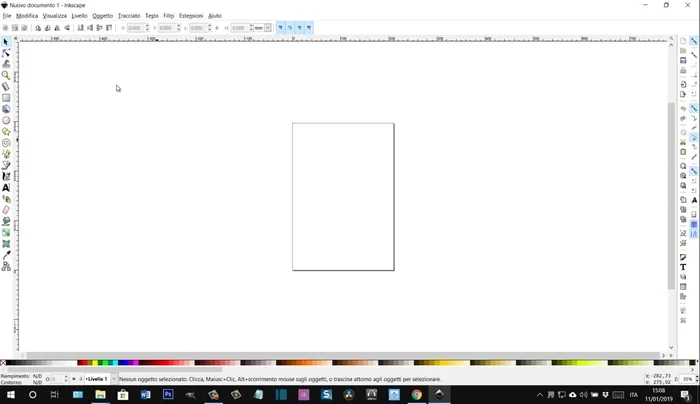Click Flip horizontal icon in the toolbar

(x=57, y=28)
